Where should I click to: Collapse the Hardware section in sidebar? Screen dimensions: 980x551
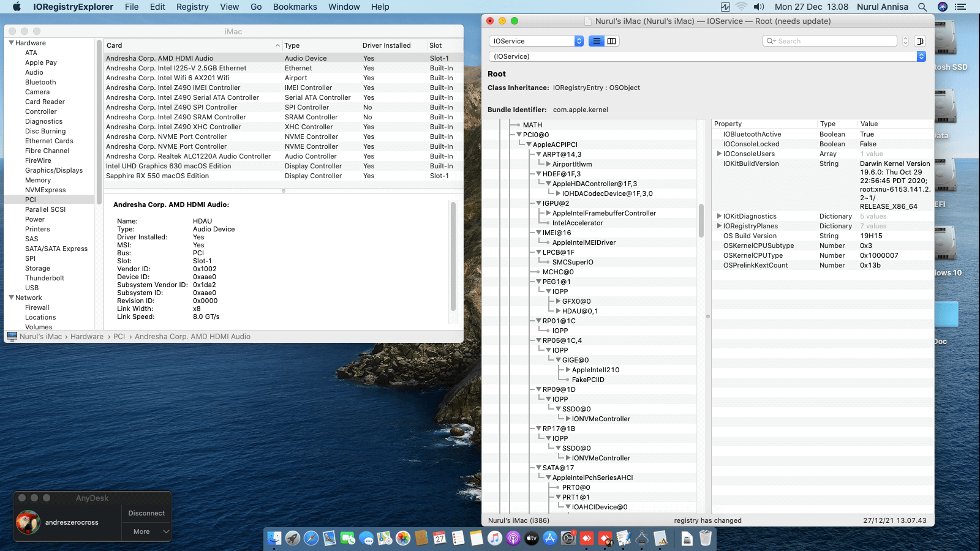click(x=11, y=43)
